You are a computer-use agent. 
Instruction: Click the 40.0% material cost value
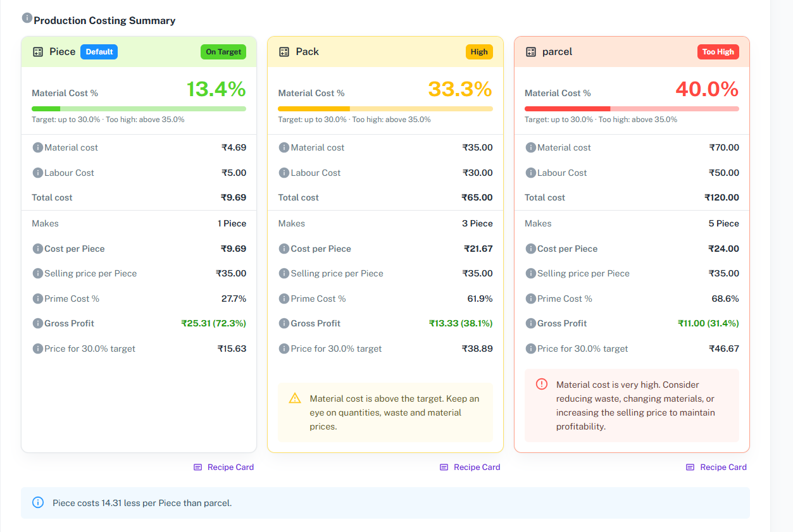pyautogui.click(x=707, y=89)
